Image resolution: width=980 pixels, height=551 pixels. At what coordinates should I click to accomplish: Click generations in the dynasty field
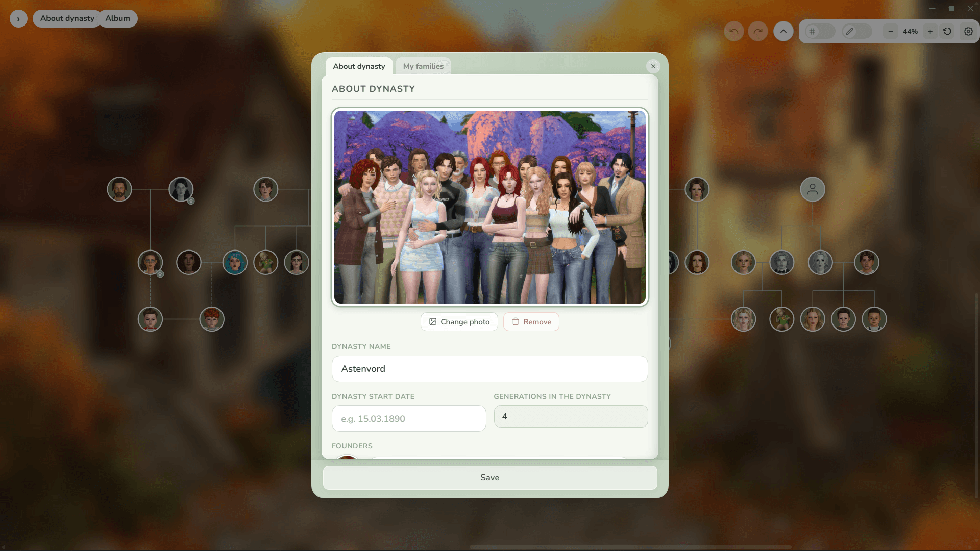[571, 416]
